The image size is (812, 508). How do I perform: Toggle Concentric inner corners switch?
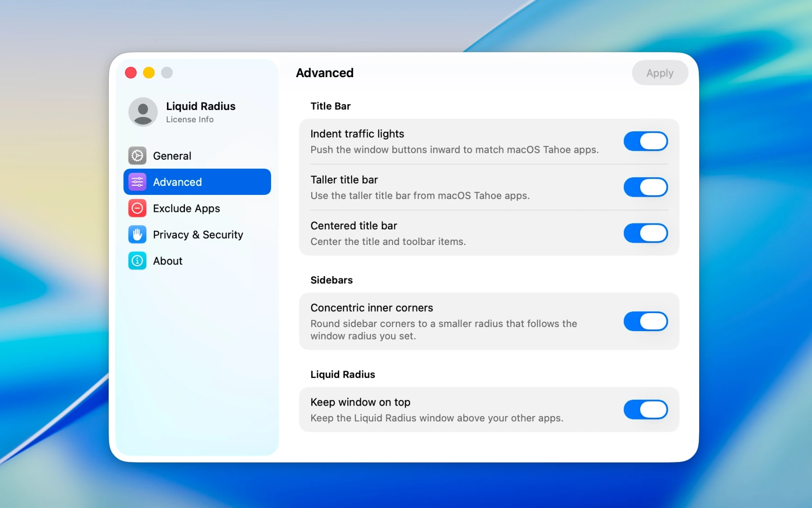pyautogui.click(x=646, y=321)
